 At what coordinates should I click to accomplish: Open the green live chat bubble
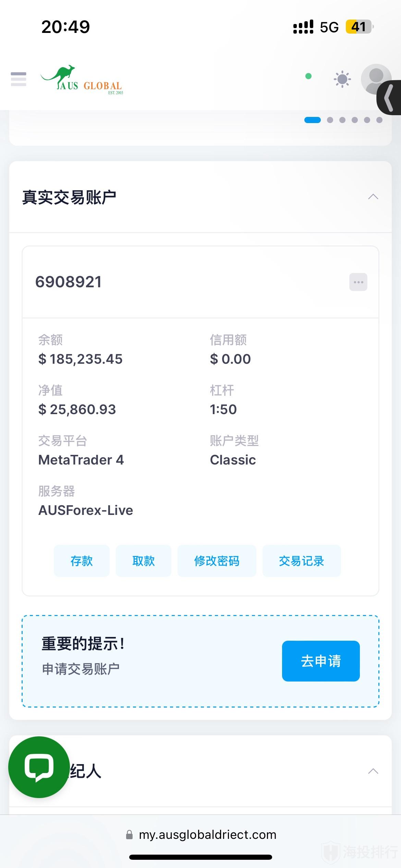[39, 767]
